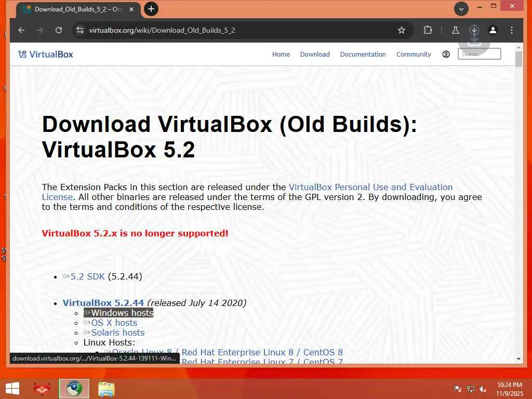This screenshot has width=532, height=399.
Task: Select the Download_Old_Builds_5_2 tab
Action: 78,9
